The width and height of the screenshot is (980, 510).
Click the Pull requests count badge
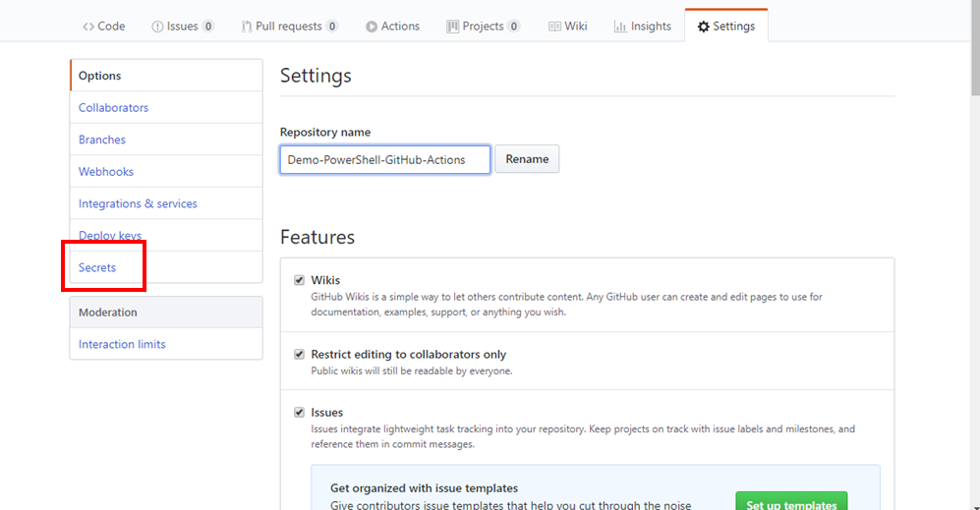click(332, 27)
